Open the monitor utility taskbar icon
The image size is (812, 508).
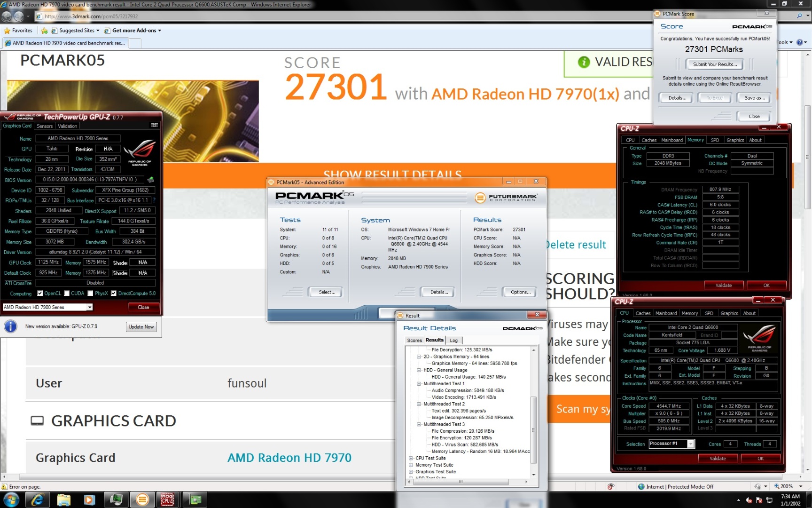[x=116, y=500]
